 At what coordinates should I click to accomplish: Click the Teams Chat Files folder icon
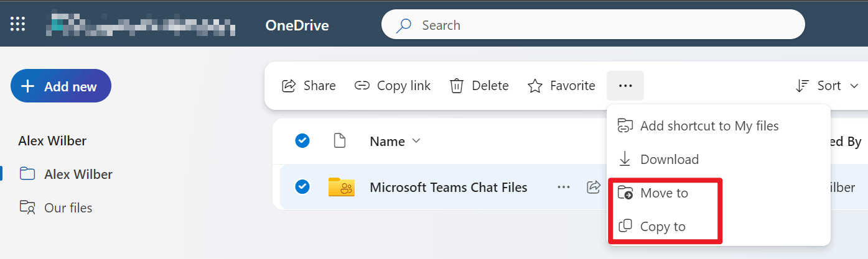point(342,187)
